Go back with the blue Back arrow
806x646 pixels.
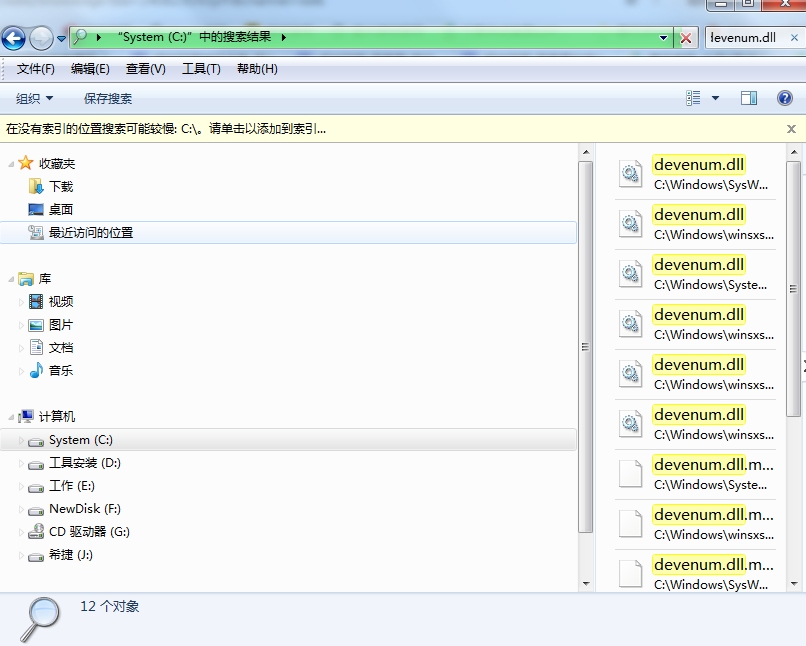click(14, 38)
